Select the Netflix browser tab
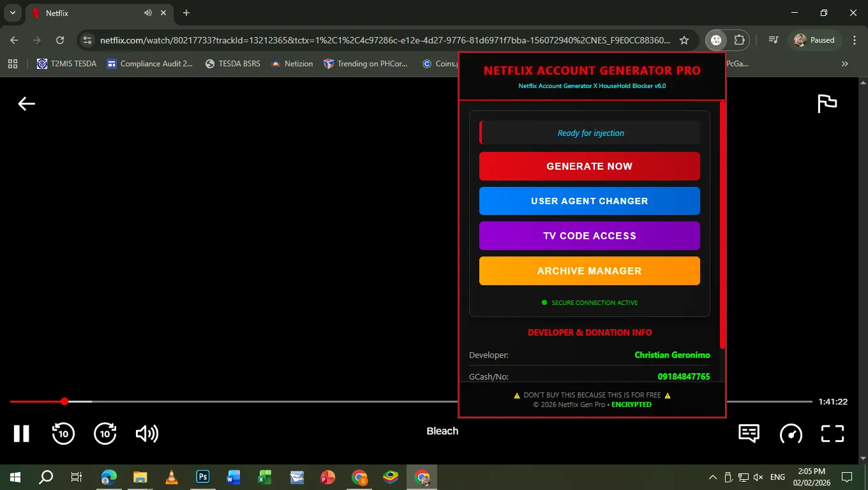Viewport: 868px width, 490px height. tap(99, 13)
